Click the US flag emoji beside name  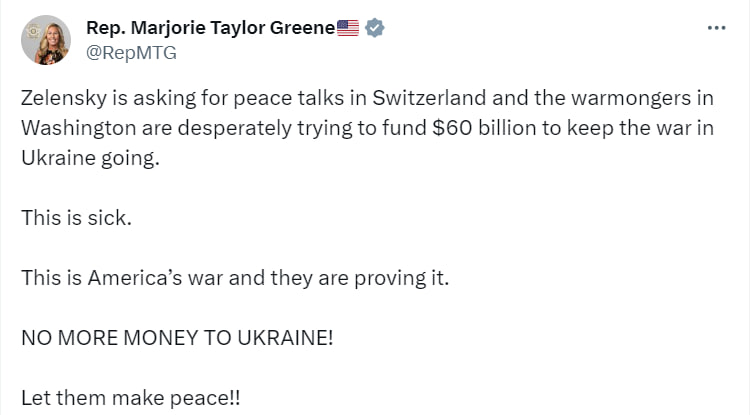coord(348,28)
